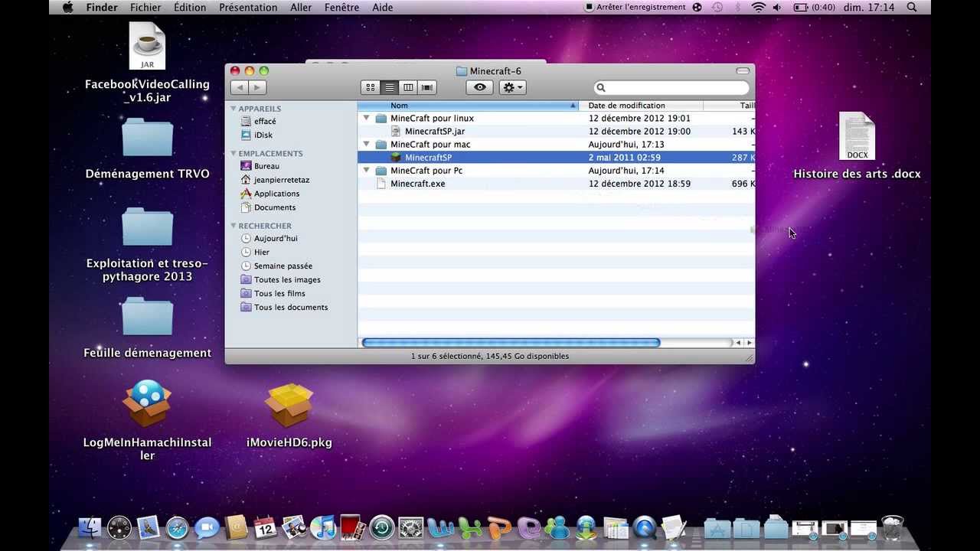Image resolution: width=980 pixels, height=551 pixels.
Task: Select FacebookVideoCalling_v1.6.jar on the desktop
Action: click(x=147, y=63)
